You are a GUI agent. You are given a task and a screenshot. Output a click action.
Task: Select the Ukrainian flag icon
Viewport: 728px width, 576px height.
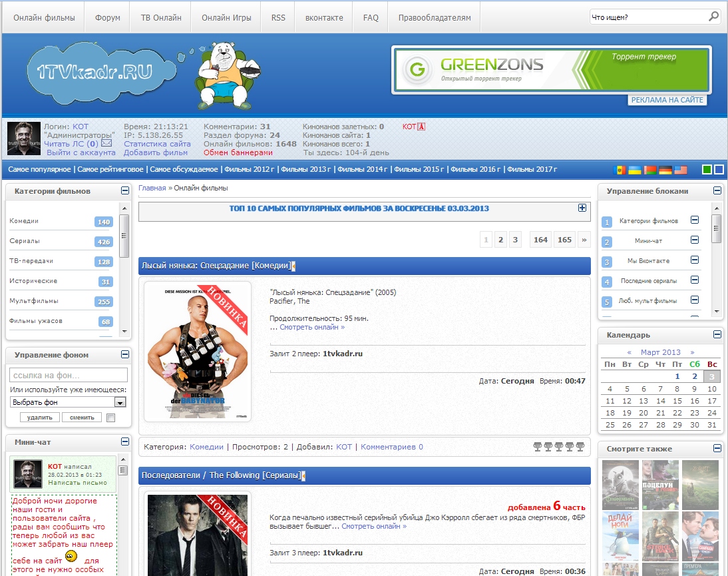click(635, 170)
